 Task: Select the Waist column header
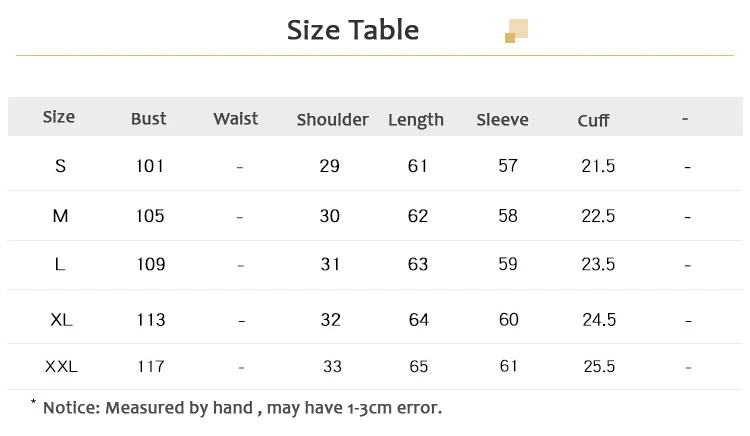236,119
